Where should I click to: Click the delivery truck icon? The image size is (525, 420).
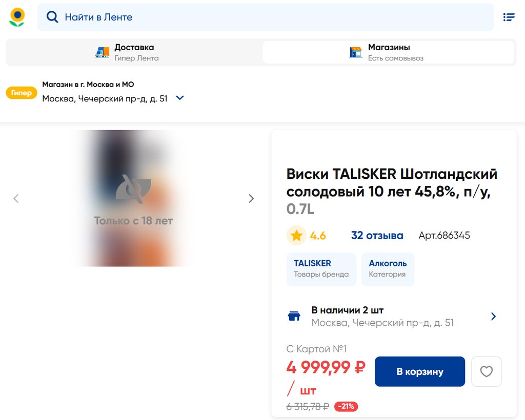coord(102,52)
